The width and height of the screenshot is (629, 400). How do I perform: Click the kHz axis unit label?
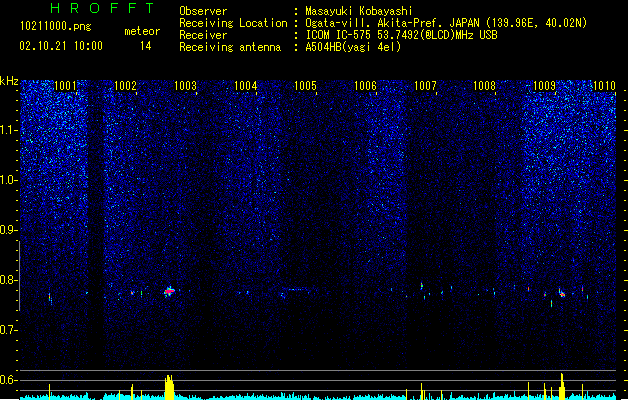[x=9, y=81]
